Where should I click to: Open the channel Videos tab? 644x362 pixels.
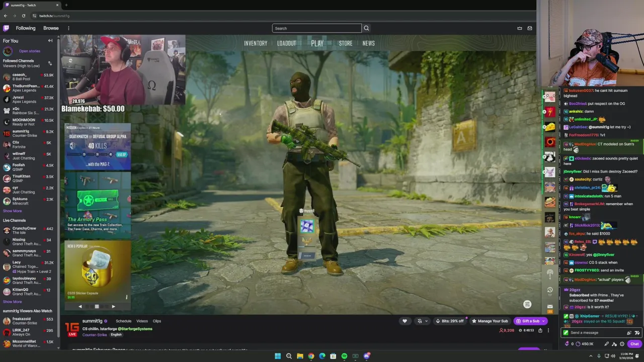tap(142, 321)
